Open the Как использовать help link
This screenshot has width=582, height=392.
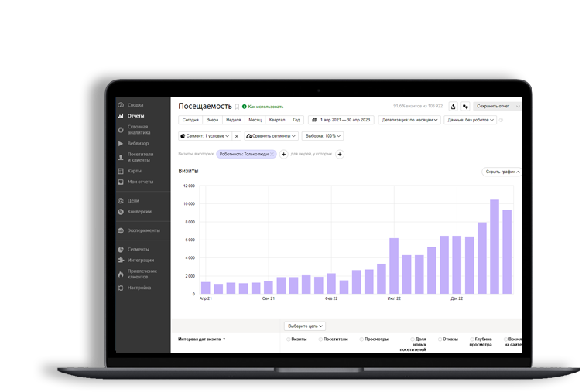click(x=263, y=107)
